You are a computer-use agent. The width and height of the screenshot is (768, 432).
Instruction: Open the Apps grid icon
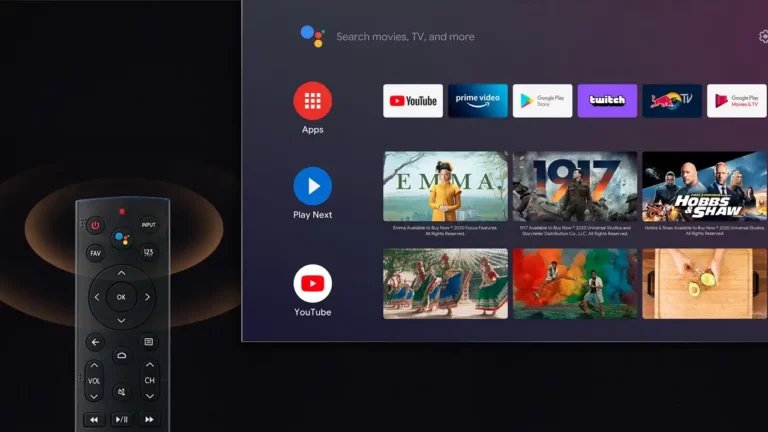312,101
